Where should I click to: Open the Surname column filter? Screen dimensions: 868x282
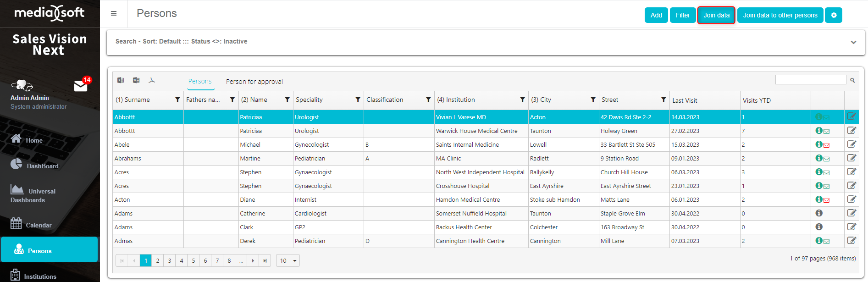coord(177,100)
